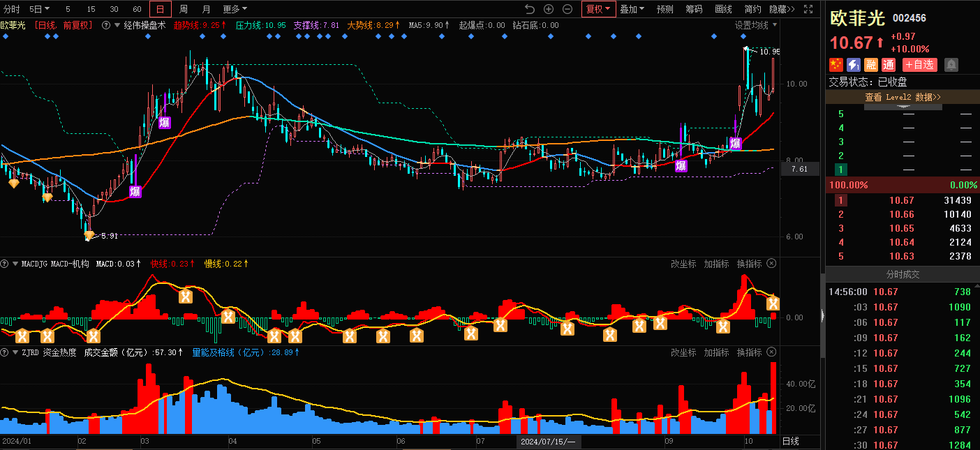Open the 复权 dropdown

pyautogui.click(x=598, y=9)
